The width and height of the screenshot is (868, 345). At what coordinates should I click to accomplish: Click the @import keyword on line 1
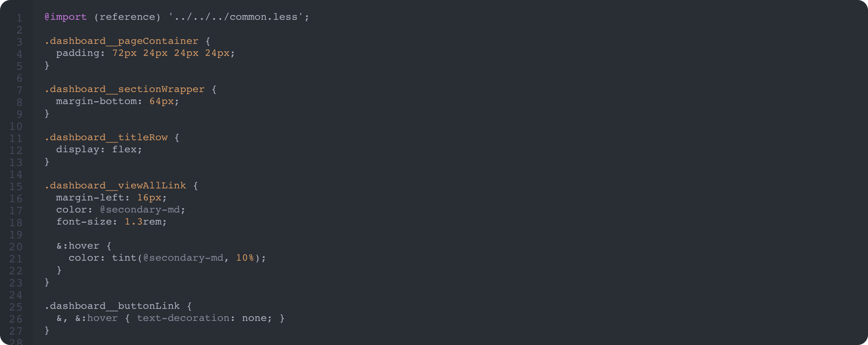[66, 17]
